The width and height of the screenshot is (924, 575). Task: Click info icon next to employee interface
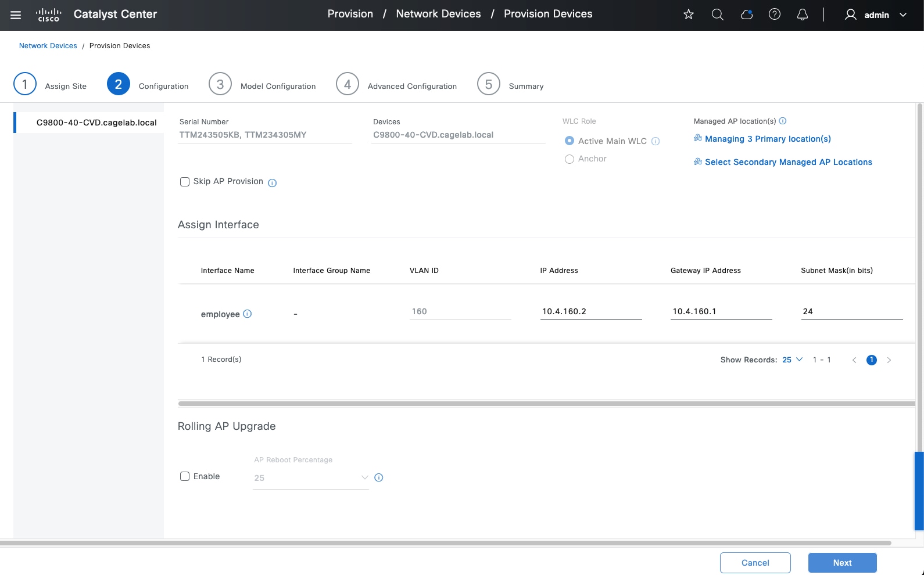coord(248,314)
